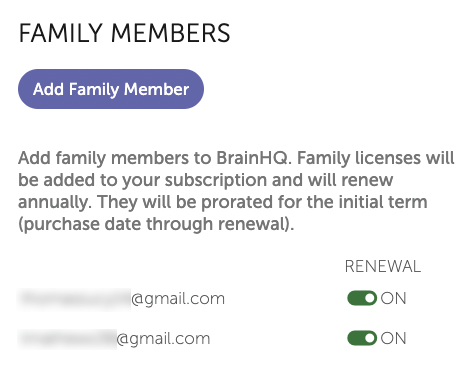Toggle renewal off for first gmail.com member

(x=362, y=298)
